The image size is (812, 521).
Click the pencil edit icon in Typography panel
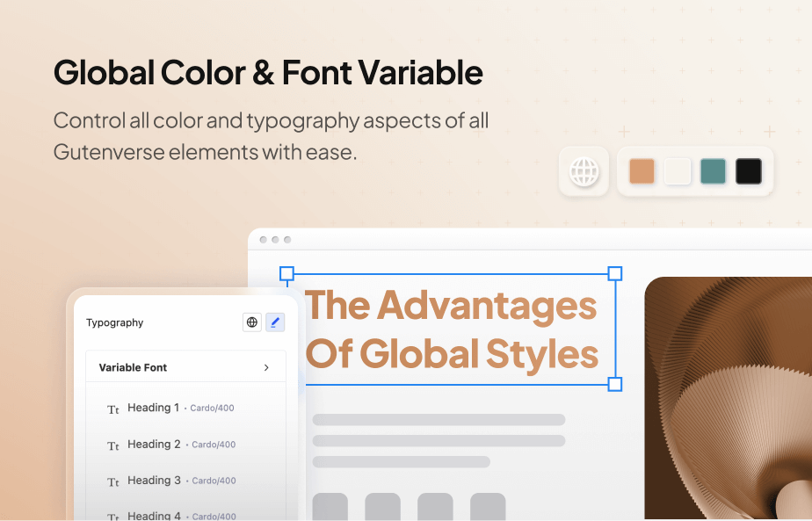tap(275, 322)
